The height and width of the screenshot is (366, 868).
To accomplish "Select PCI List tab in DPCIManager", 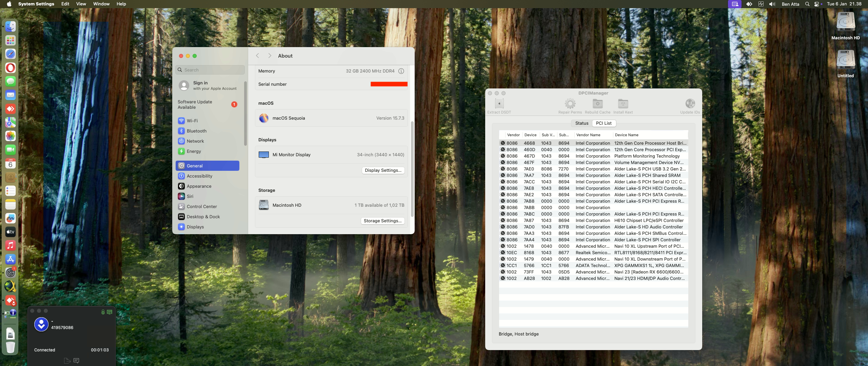I will 604,123.
